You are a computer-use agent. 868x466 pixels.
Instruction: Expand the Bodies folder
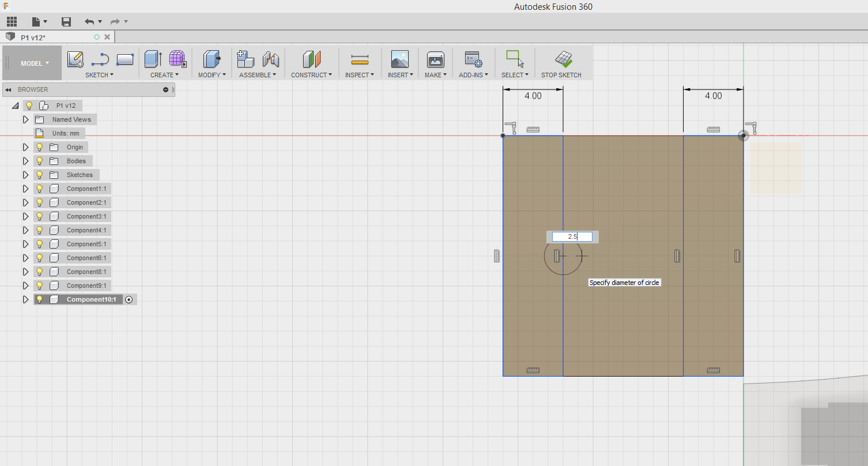click(x=25, y=161)
